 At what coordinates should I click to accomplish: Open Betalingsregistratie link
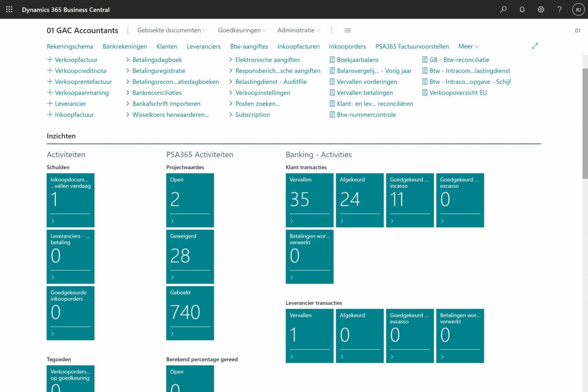159,70
